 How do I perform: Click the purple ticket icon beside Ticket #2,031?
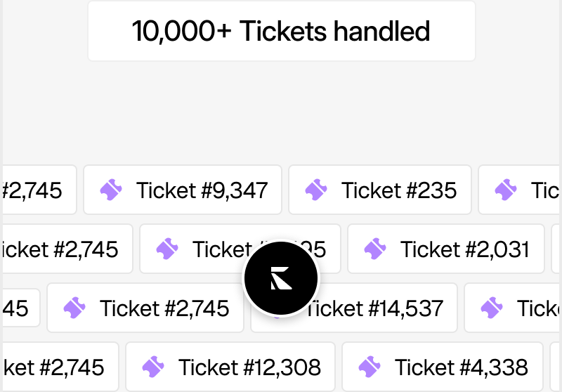(375, 249)
